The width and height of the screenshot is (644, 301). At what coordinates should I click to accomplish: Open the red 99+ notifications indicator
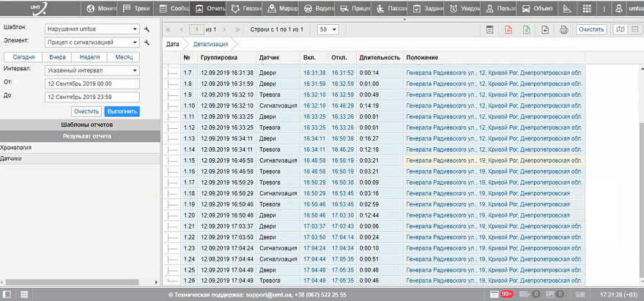click(x=506, y=294)
